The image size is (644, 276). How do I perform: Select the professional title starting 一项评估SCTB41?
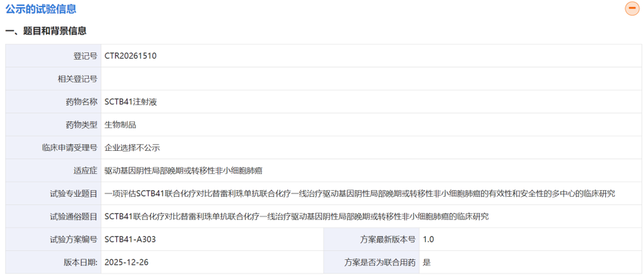pos(360,193)
